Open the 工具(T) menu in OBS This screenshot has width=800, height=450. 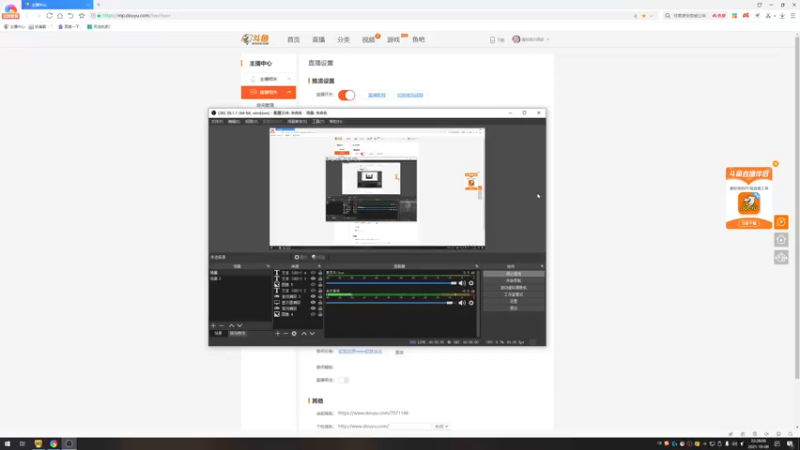(x=318, y=122)
